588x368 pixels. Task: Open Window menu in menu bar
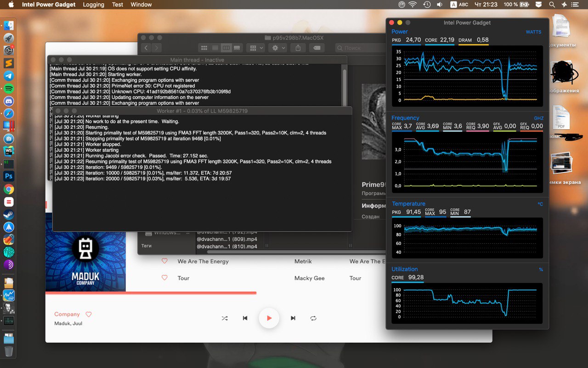pos(141,5)
